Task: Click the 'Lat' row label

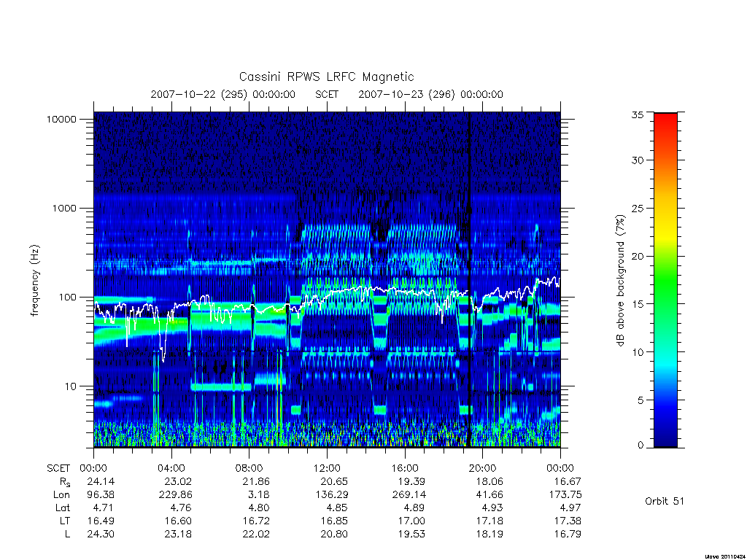Action: pyautogui.click(x=63, y=507)
